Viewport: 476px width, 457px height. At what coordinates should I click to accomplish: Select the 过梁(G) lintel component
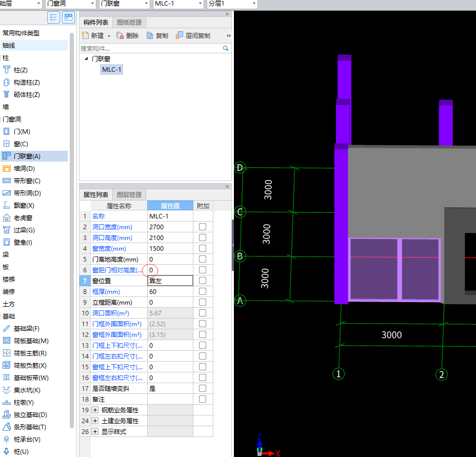click(18, 230)
